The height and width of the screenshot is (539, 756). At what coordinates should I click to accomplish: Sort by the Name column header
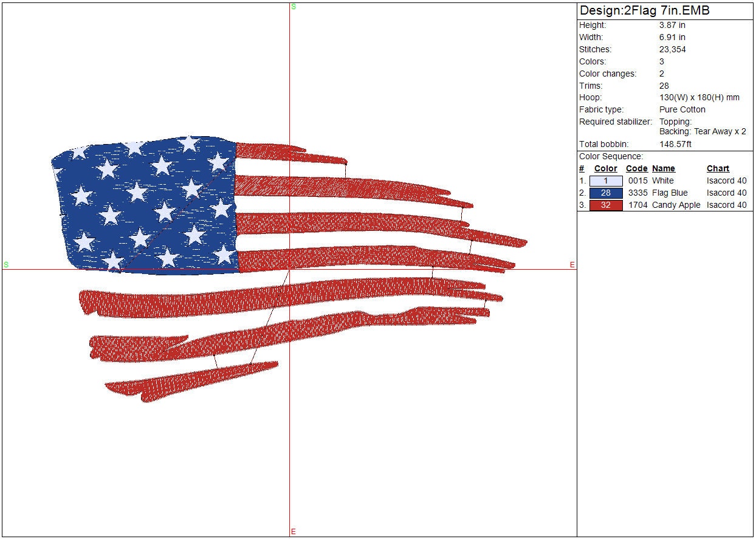(663, 169)
